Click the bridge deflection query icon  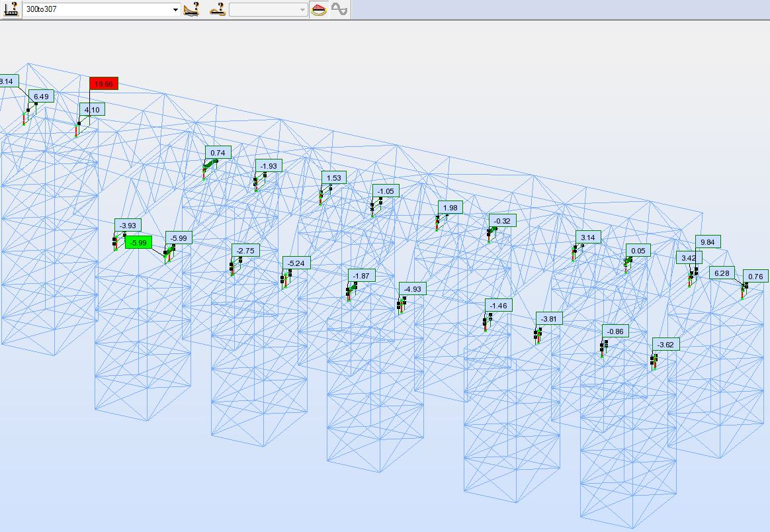coord(191,9)
